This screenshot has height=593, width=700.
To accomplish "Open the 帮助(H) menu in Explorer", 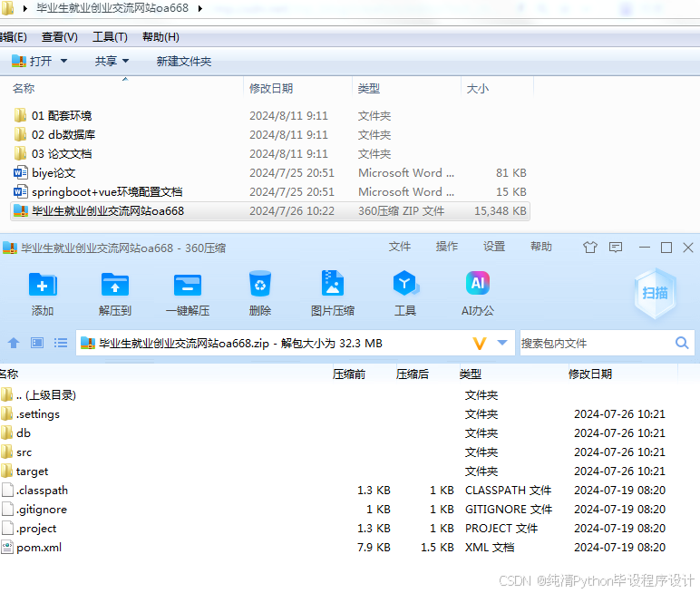I will click(x=160, y=37).
